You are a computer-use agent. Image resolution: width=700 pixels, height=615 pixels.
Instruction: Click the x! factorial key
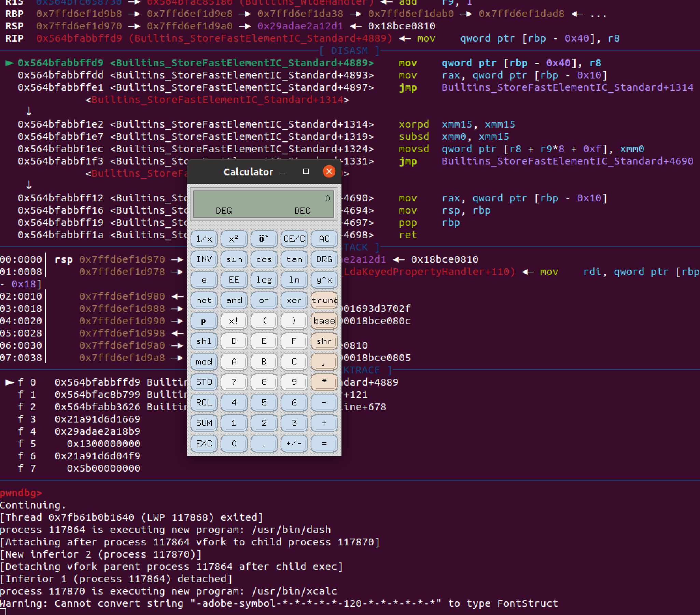point(234,321)
